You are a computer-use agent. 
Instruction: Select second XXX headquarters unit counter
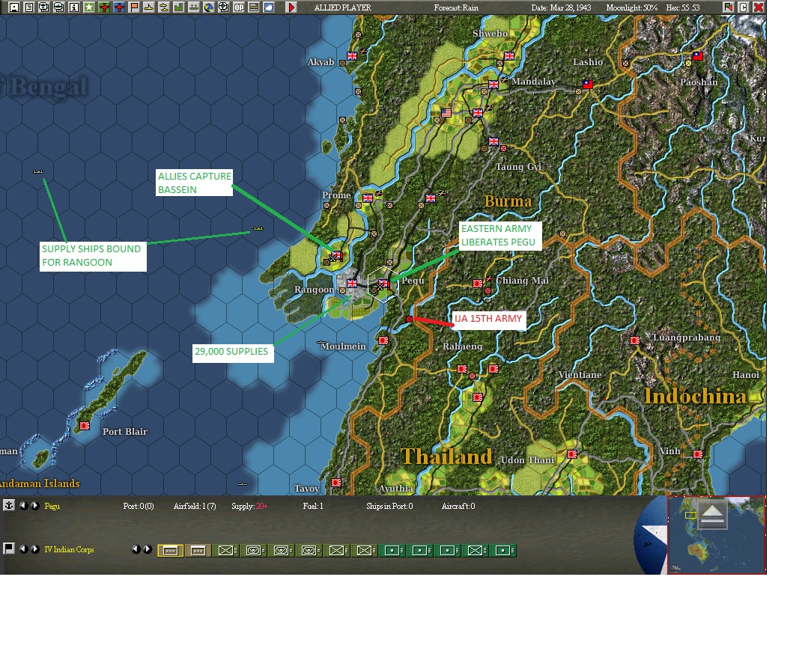198,551
